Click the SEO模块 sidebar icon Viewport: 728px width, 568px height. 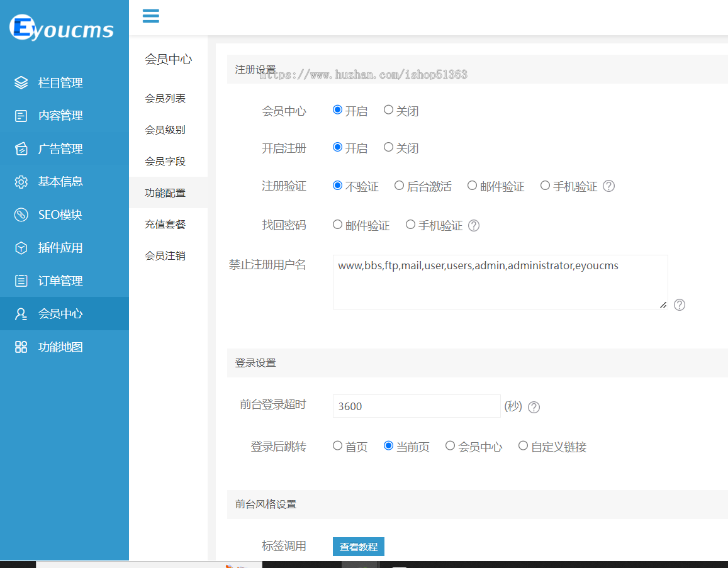[x=21, y=215]
